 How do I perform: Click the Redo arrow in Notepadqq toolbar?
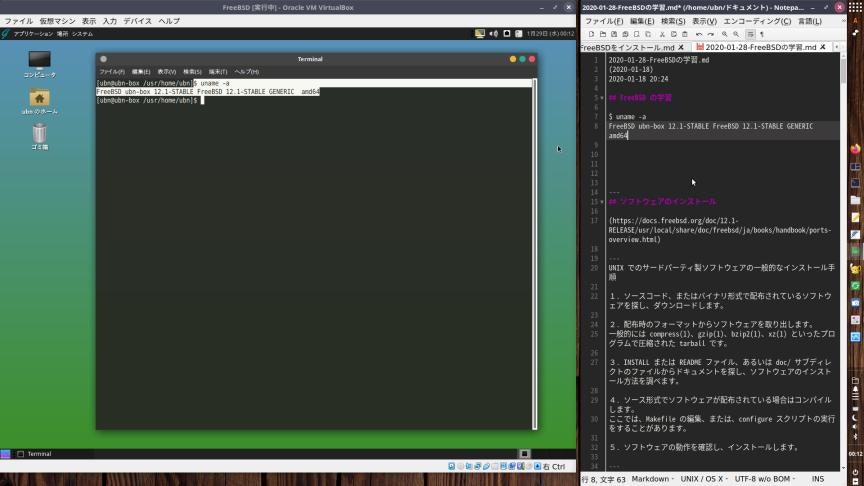[x=710, y=34]
